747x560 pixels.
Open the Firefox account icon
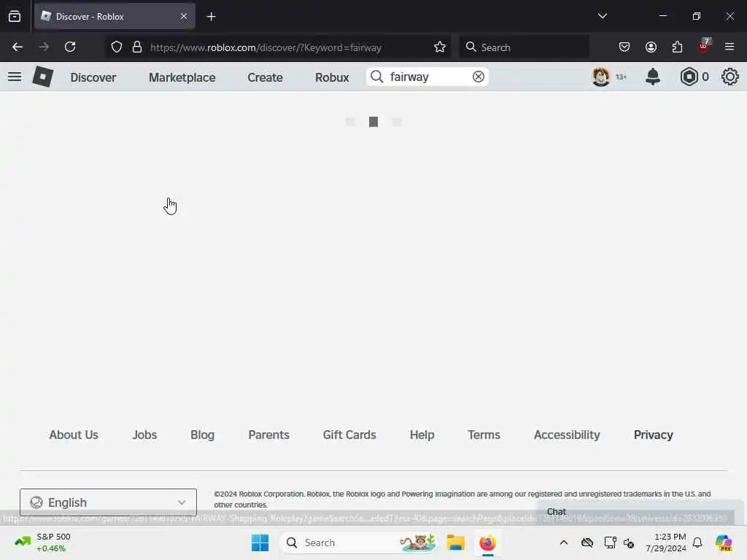tap(651, 47)
